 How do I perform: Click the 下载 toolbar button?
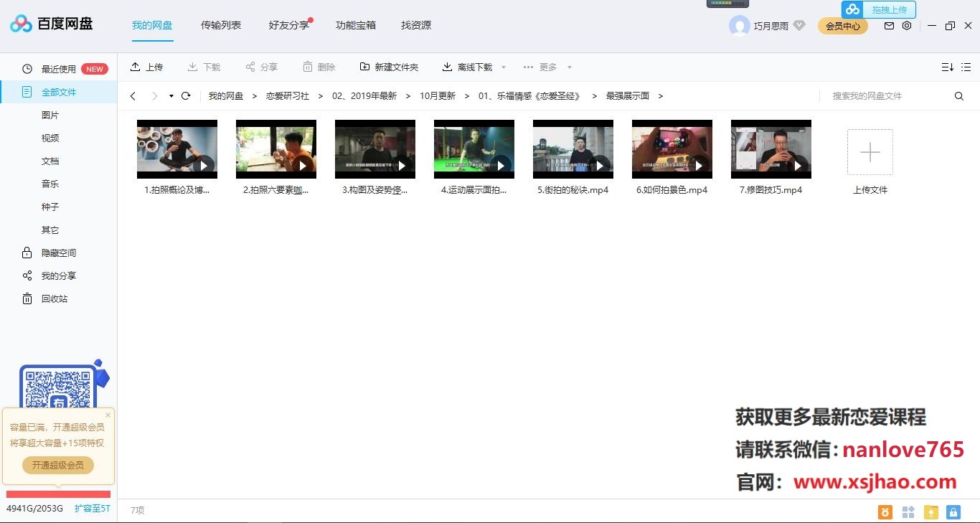pyautogui.click(x=204, y=67)
